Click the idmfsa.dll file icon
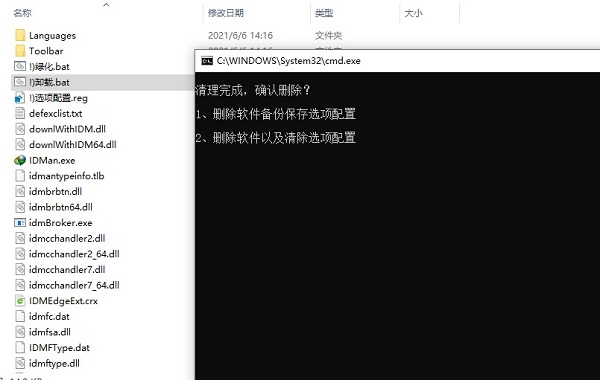This screenshot has width=600, height=380. [20, 332]
